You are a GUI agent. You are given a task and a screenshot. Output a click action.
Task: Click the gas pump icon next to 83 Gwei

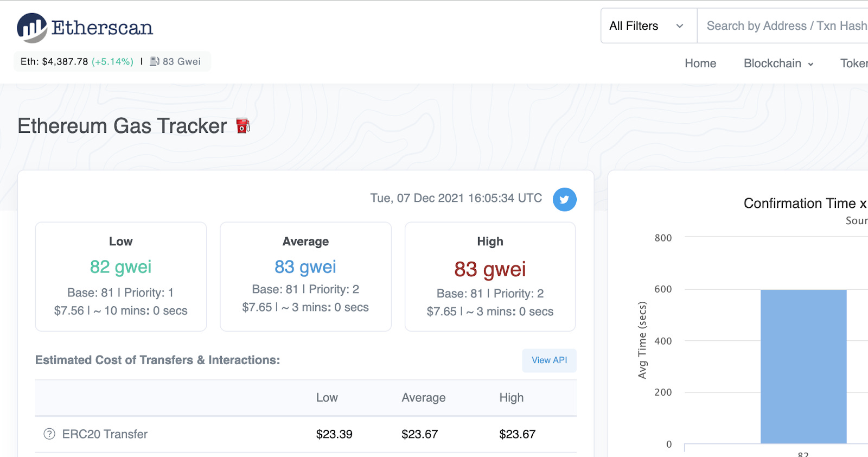pyautogui.click(x=155, y=61)
